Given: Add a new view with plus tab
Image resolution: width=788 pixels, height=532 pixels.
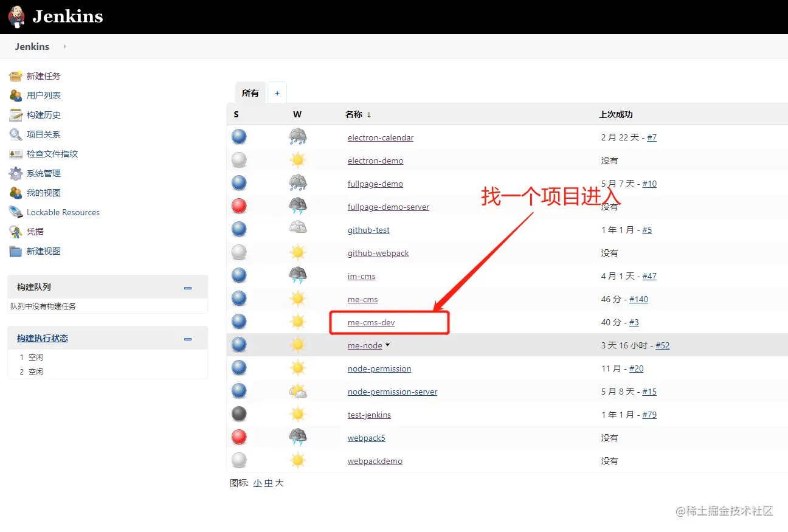Looking at the screenshot, I should [x=277, y=93].
